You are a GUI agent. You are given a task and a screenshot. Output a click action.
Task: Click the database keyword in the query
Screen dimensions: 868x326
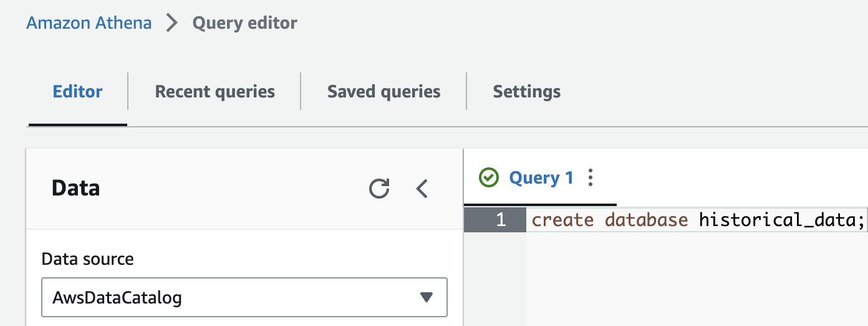(x=646, y=220)
